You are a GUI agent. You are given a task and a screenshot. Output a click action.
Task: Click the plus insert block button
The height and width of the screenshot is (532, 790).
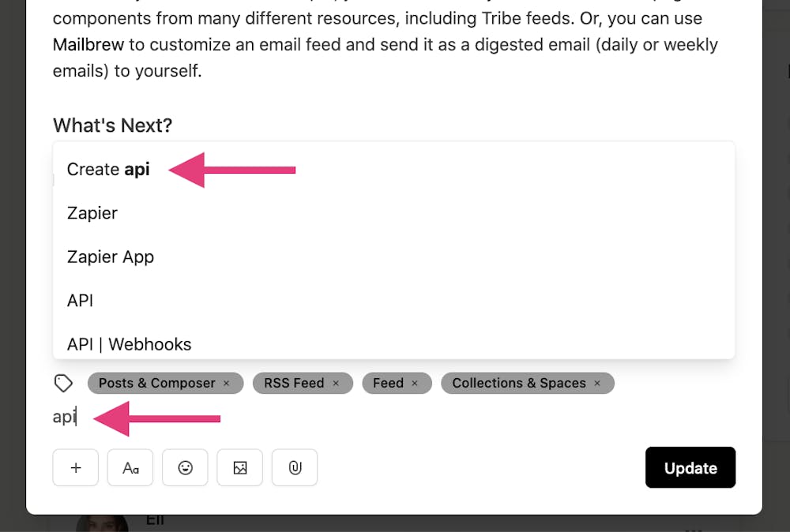(76, 467)
